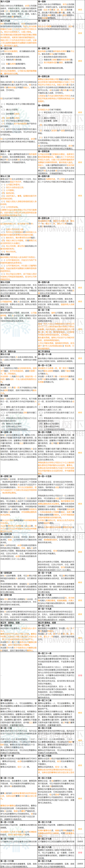Image resolution: width=85 pixels, height=868 pixels.
Task: Select the 第一百二十一条 article heading
Action: (45, 653)
